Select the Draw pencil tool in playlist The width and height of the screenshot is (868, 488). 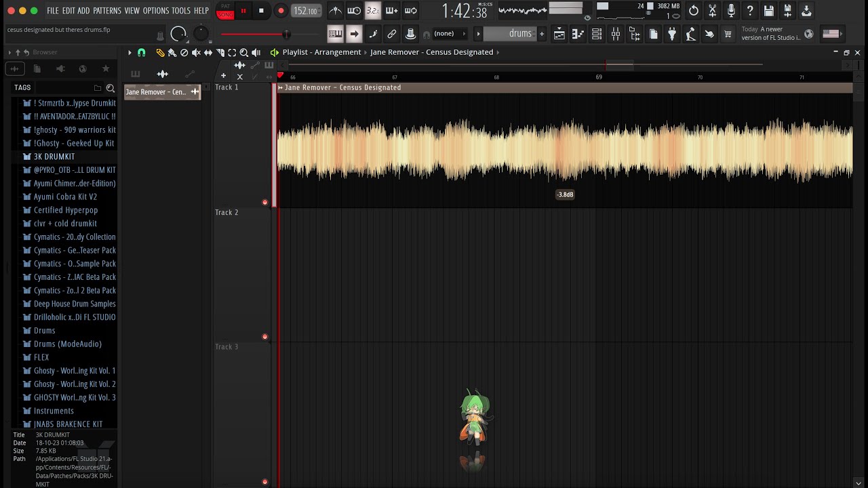[x=160, y=52]
